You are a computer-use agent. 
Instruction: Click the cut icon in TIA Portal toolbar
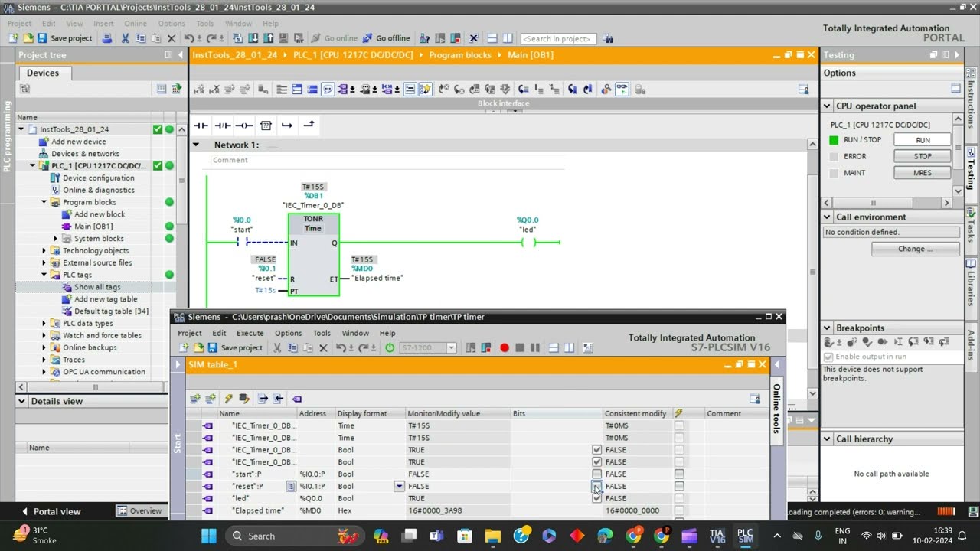click(x=126, y=38)
